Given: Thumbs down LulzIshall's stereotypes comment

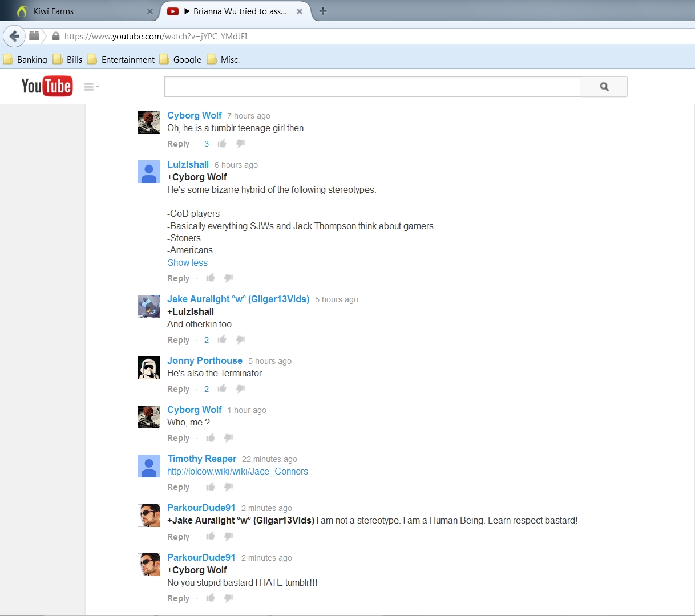Looking at the screenshot, I should (228, 278).
